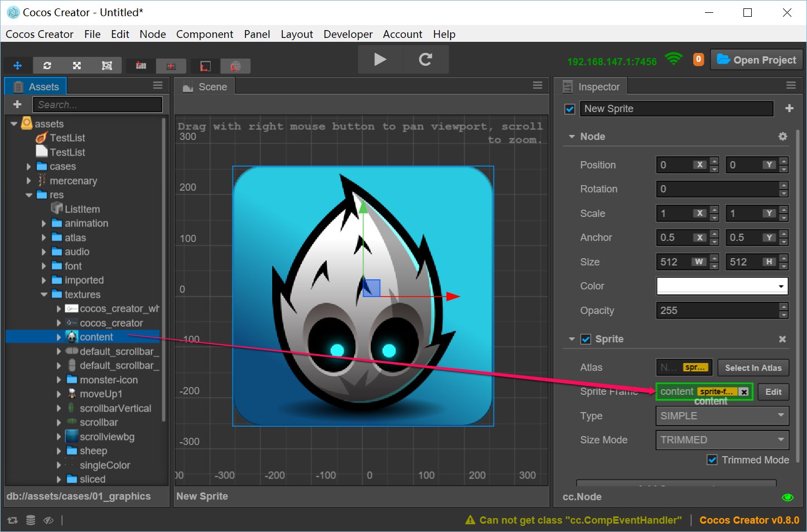Click the Select In Atlas button
807x532 pixels.
tap(753, 367)
